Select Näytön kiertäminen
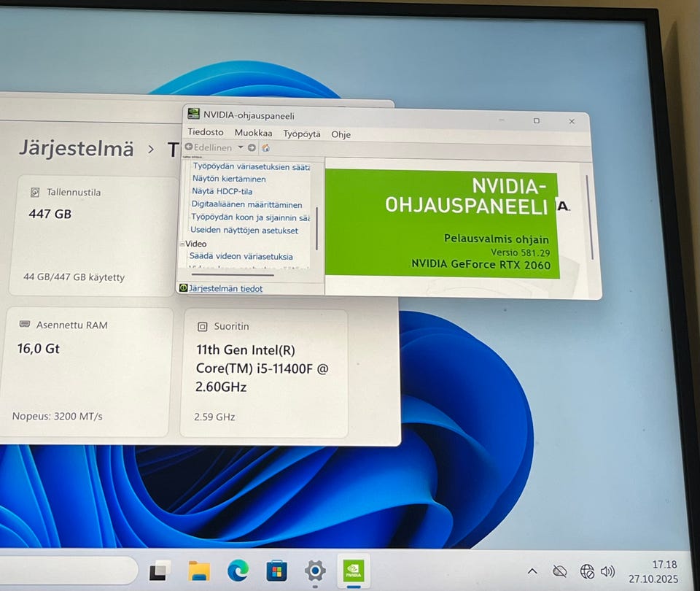700x591 pixels. point(229,179)
